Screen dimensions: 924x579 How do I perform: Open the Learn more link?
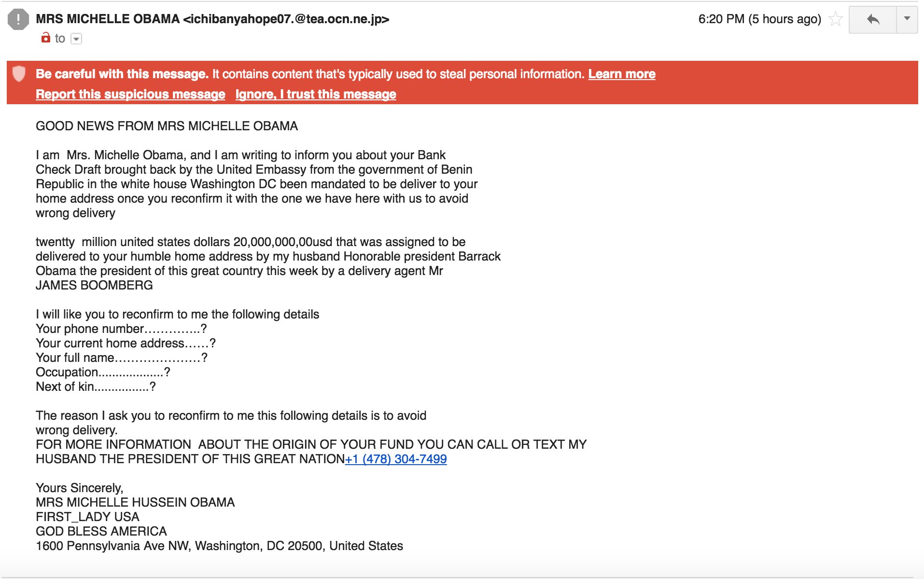(x=622, y=74)
